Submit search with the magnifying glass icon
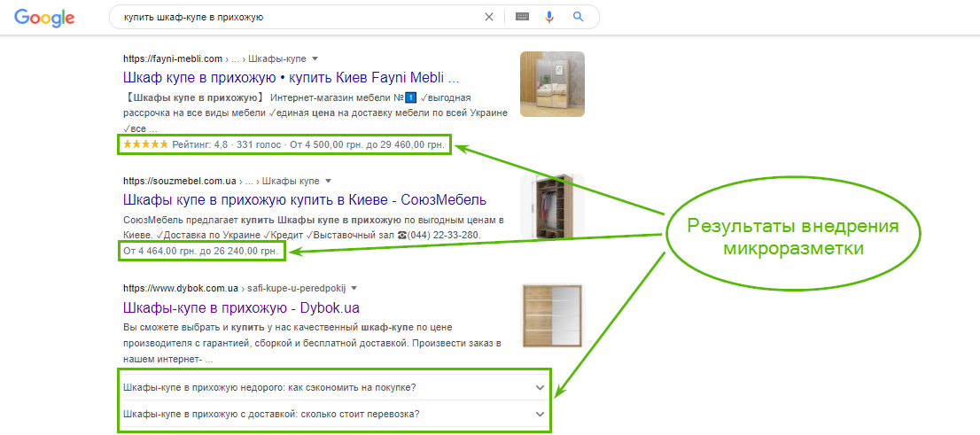The height and width of the screenshot is (435, 980). click(x=578, y=18)
